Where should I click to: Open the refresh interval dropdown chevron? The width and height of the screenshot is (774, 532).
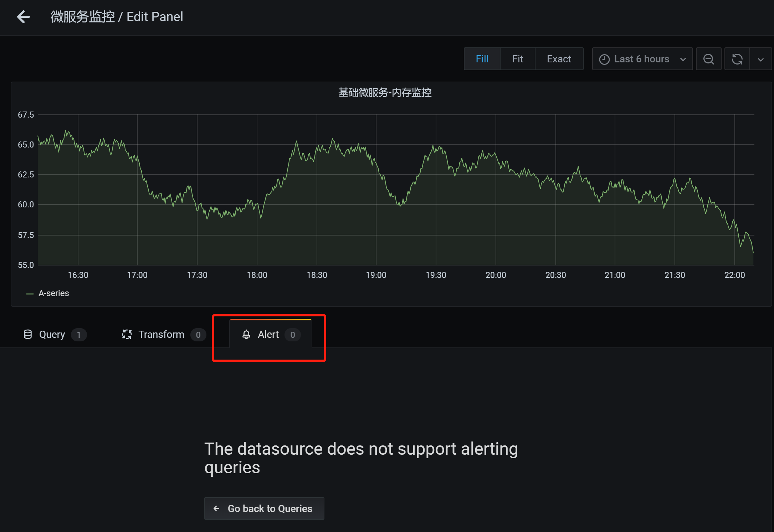pyautogui.click(x=761, y=59)
